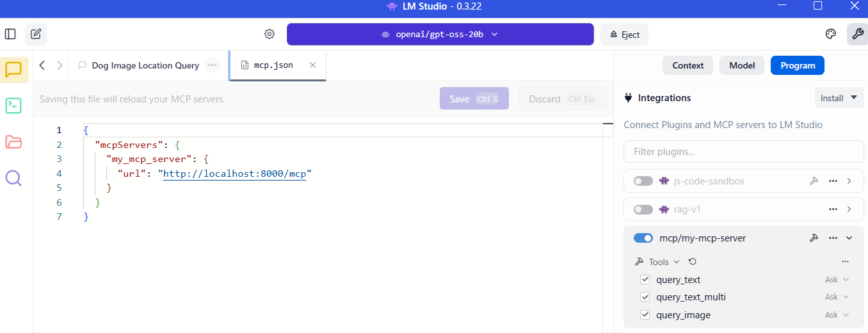Uncheck the query_text tool
The height and width of the screenshot is (333, 868).
click(645, 280)
